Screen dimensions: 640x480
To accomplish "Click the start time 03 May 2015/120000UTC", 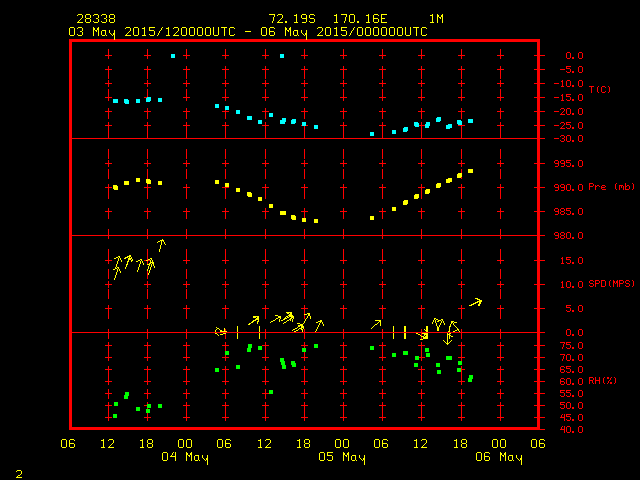I will (151, 31).
